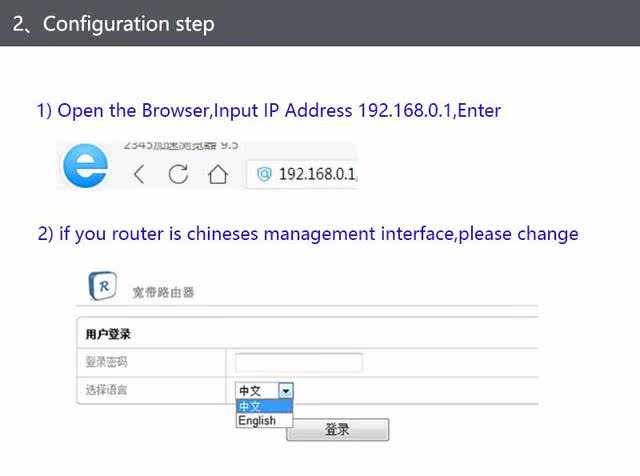
Task: Open the browser home page icon
Action: pos(218,174)
